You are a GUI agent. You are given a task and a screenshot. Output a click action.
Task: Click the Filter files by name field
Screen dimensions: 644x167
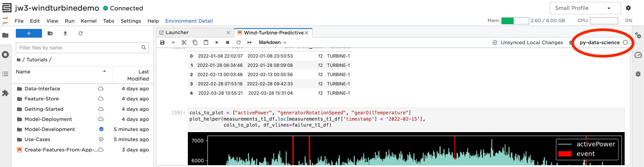pos(79,48)
